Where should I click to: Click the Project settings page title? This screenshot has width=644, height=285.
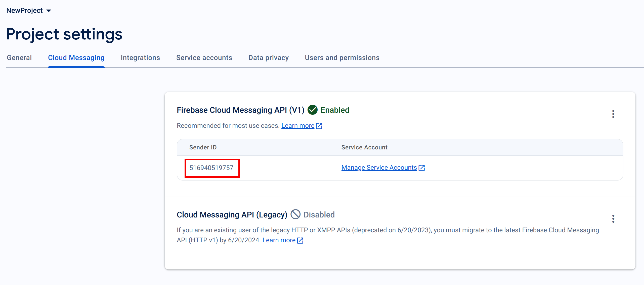(64, 34)
